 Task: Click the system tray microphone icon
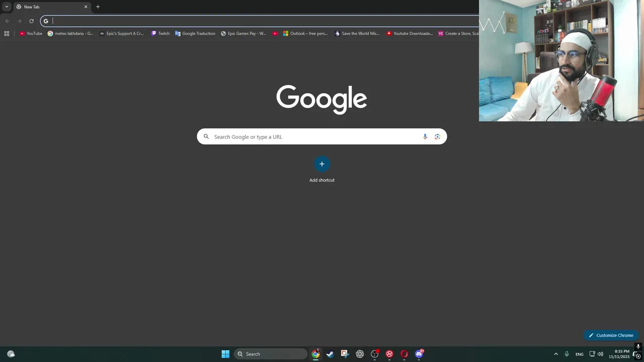tap(567, 354)
